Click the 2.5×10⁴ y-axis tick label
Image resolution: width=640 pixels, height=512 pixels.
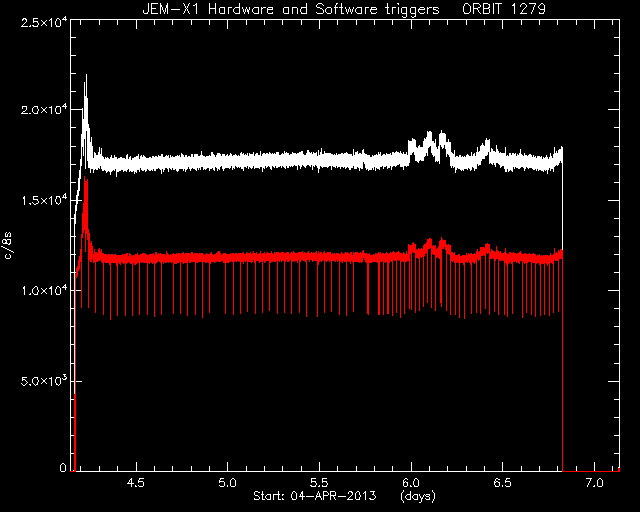pos(44,22)
